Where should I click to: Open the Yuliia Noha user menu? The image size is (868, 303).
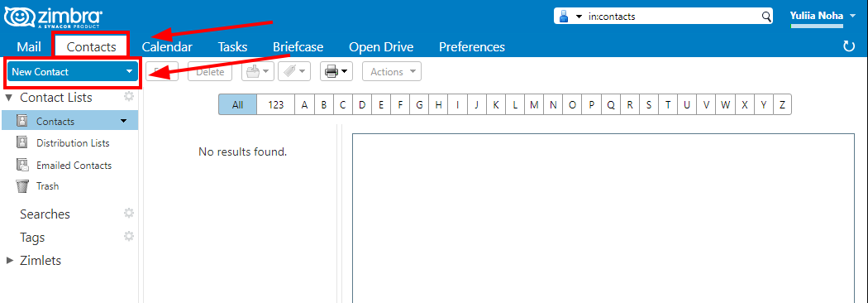[x=823, y=16]
